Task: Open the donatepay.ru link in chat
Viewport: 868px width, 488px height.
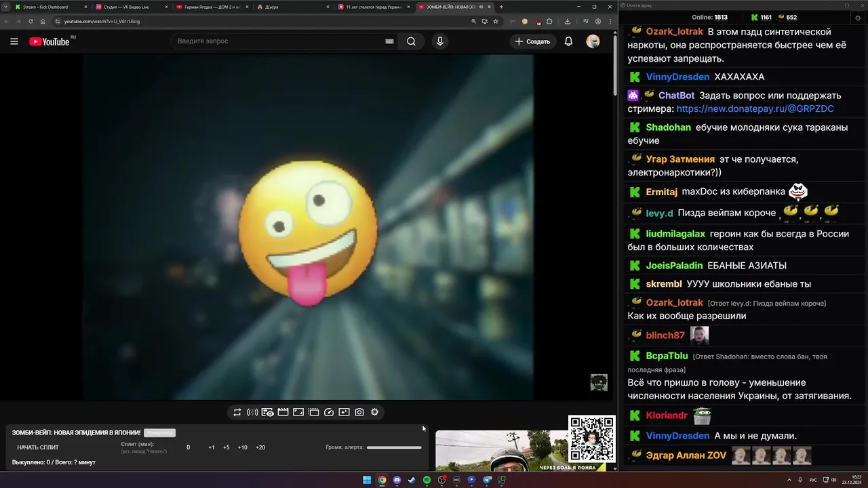Action: click(755, 108)
